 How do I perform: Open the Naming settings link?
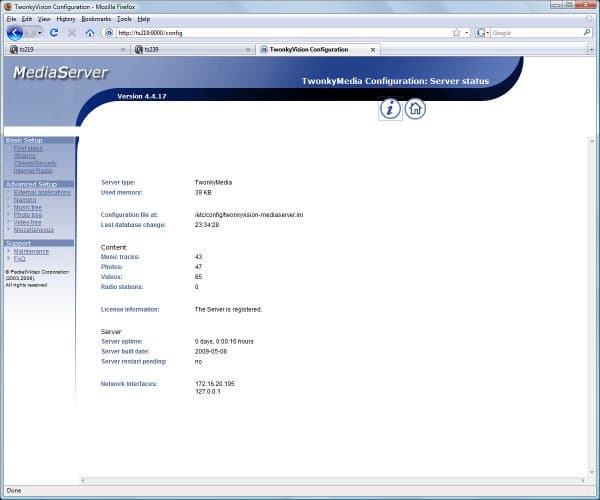[25, 200]
